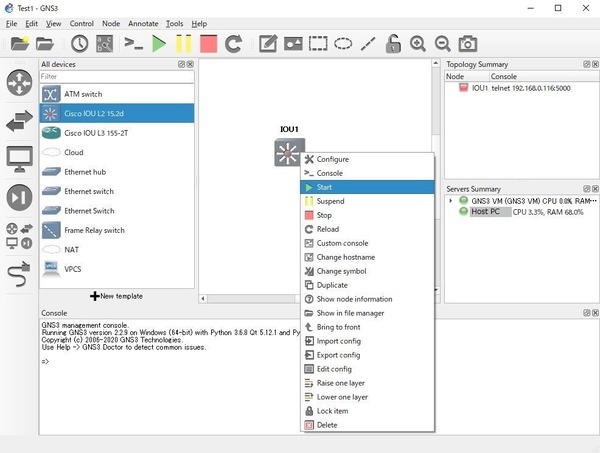Open the Annotate menu
The image size is (600, 453).
(143, 24)
